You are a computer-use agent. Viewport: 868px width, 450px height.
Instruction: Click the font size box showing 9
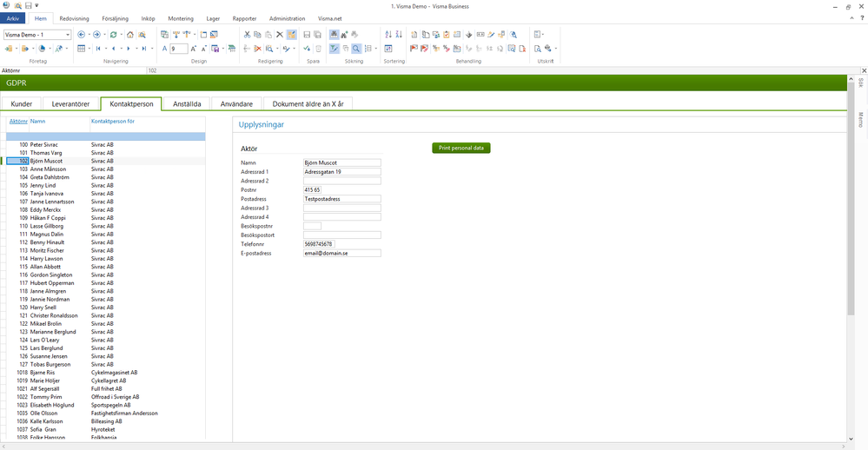pyautogui.click(x=177, y=49)
